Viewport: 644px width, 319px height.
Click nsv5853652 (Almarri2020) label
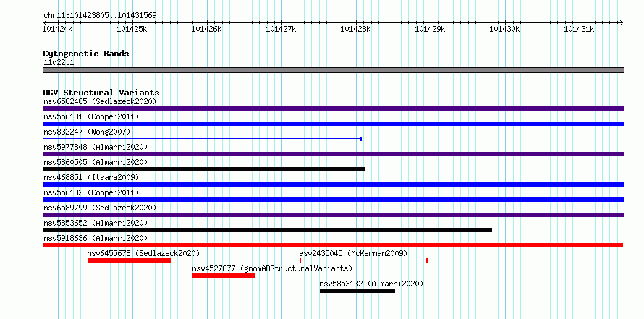click(96, 223)
